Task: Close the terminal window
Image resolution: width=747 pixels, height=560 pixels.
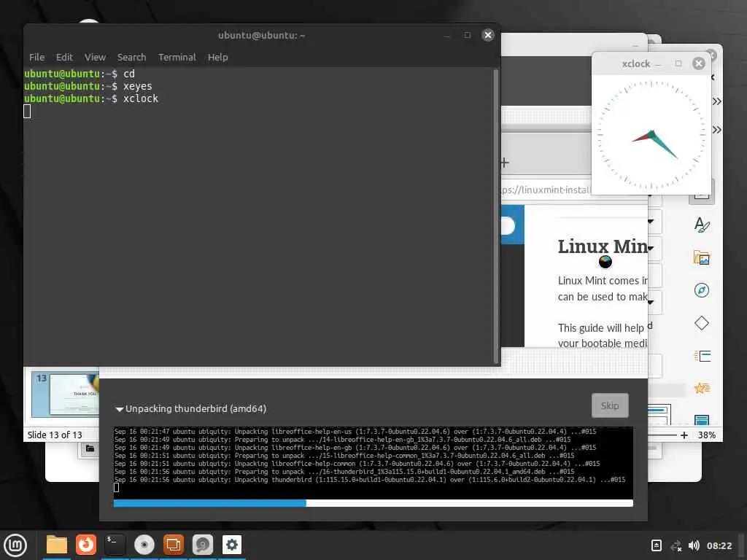Action: [x=488, y=35]
